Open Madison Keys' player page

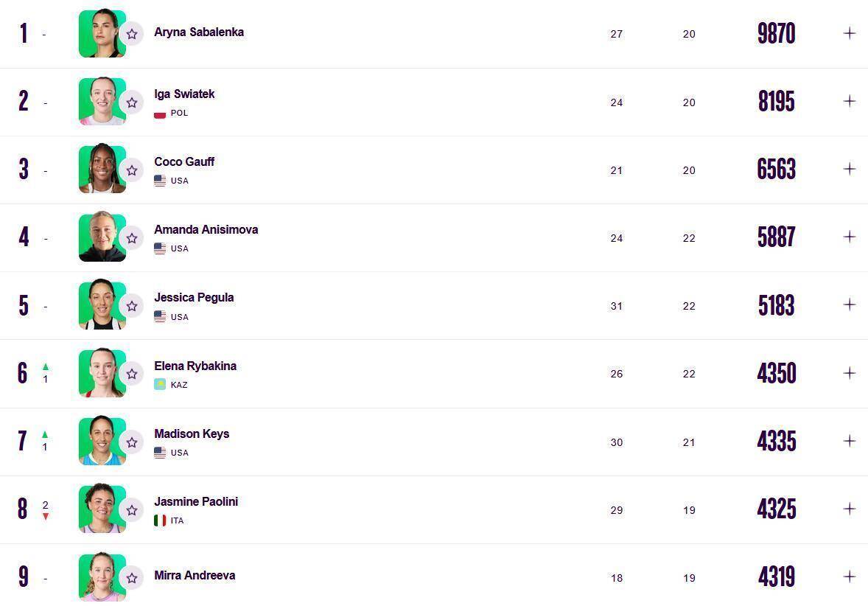[192, 433]
